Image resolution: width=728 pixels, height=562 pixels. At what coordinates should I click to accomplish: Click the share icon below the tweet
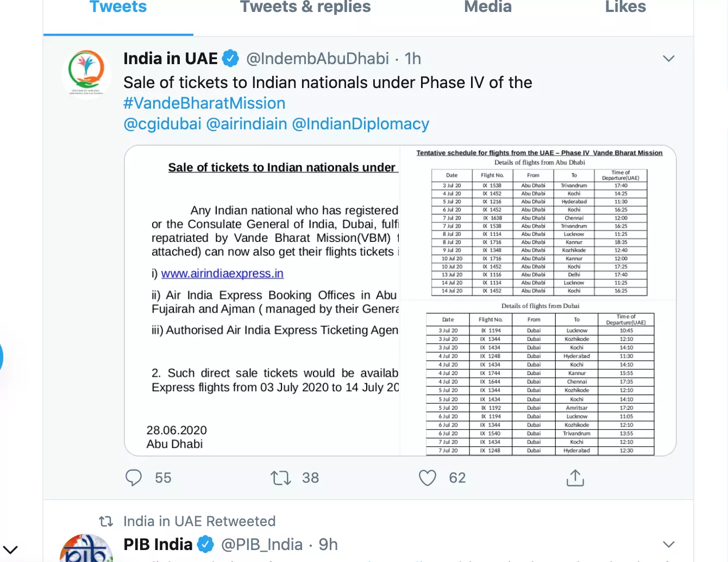575,478
